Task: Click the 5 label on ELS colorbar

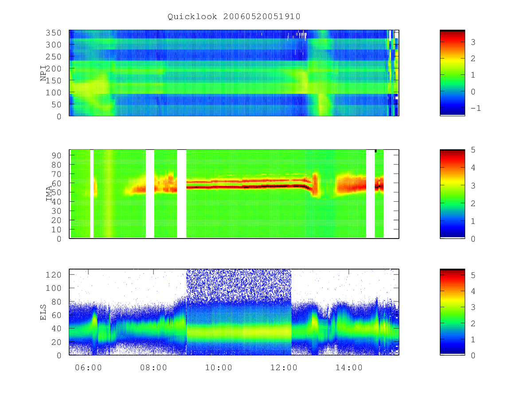Action: 473,275
